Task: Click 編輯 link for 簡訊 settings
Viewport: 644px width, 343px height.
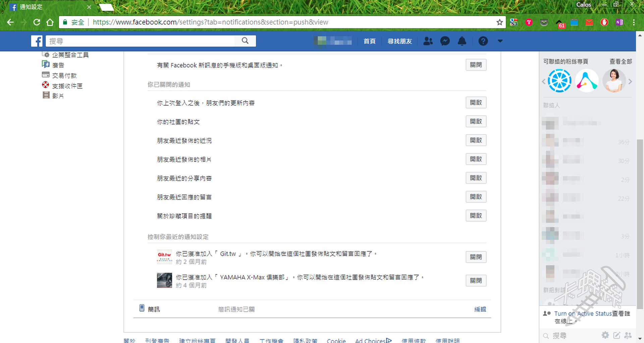Action: [480, 309]
